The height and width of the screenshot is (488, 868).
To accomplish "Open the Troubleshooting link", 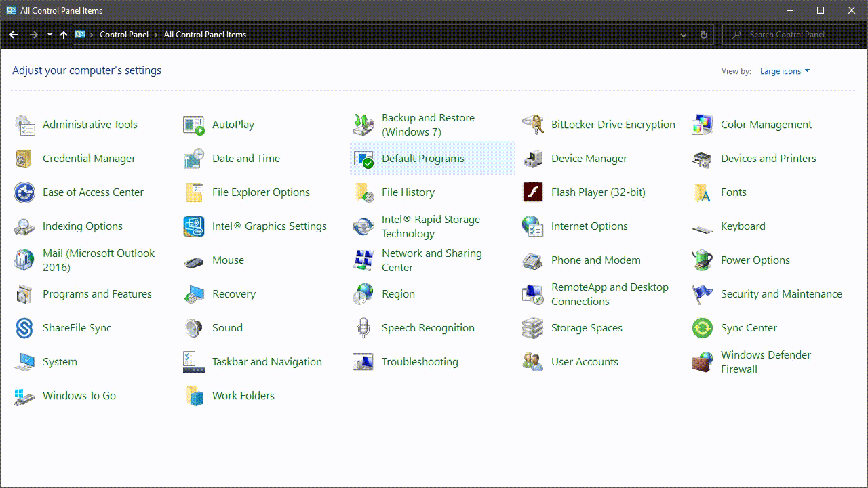I will tap(420, 362).
